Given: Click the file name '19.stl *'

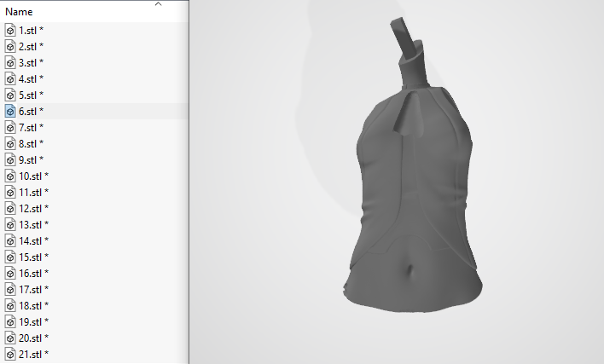Looking at the screenshot, I should point(34,321).
